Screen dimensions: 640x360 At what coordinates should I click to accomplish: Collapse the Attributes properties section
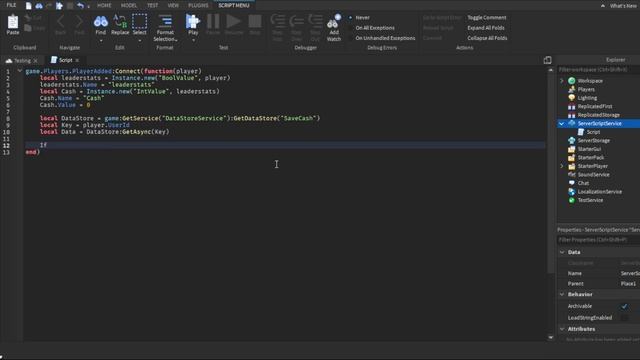[x=562, y=329]
